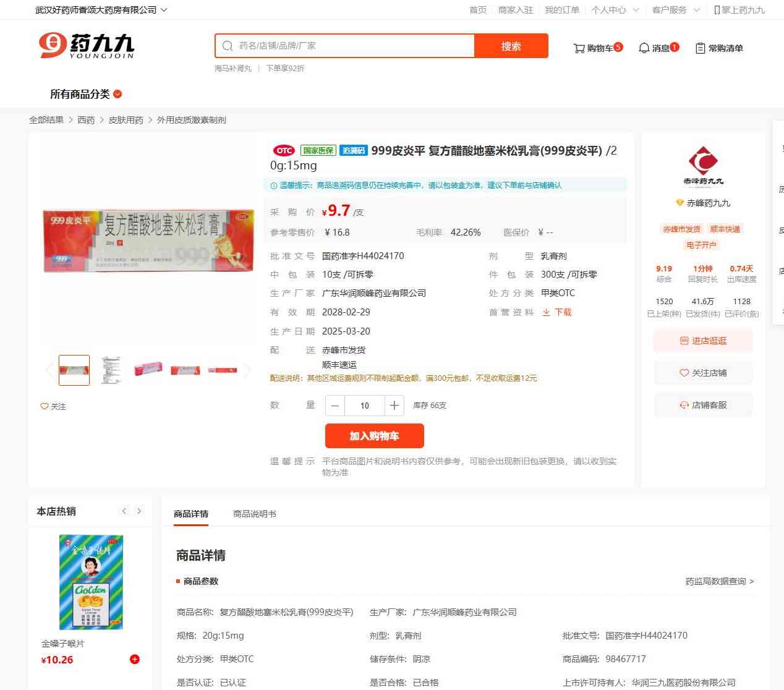Screen dimensions: 784x690
Task: Open the frequent purchase list icon
Action: pos(700,48)
